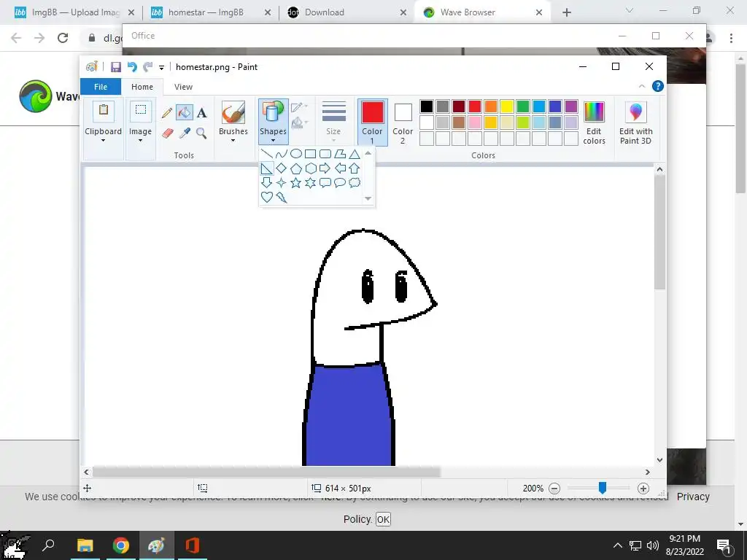Choose the Line shape
Screen dimensions: 747x560
pyautogui.click(x=267, y=154)
